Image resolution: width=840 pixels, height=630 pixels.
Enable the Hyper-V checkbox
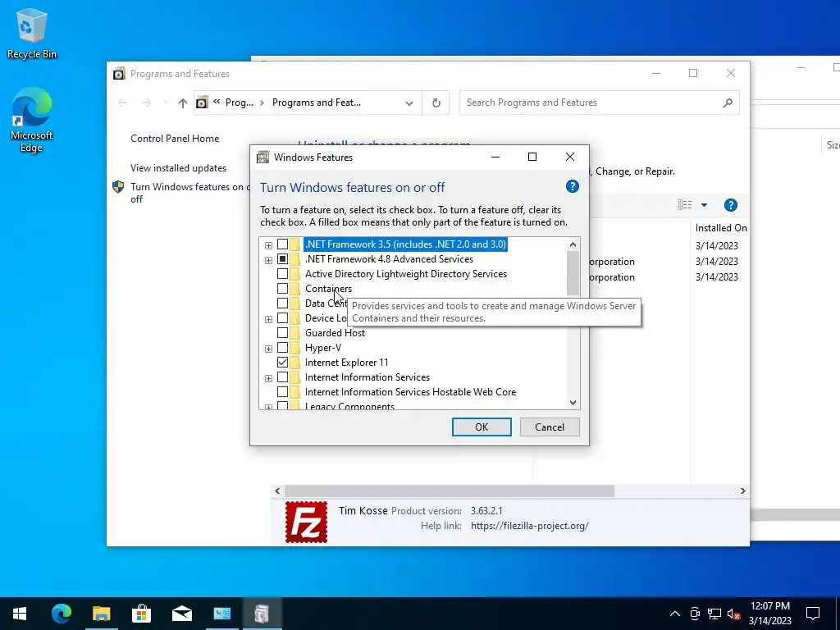click(282, 348)
